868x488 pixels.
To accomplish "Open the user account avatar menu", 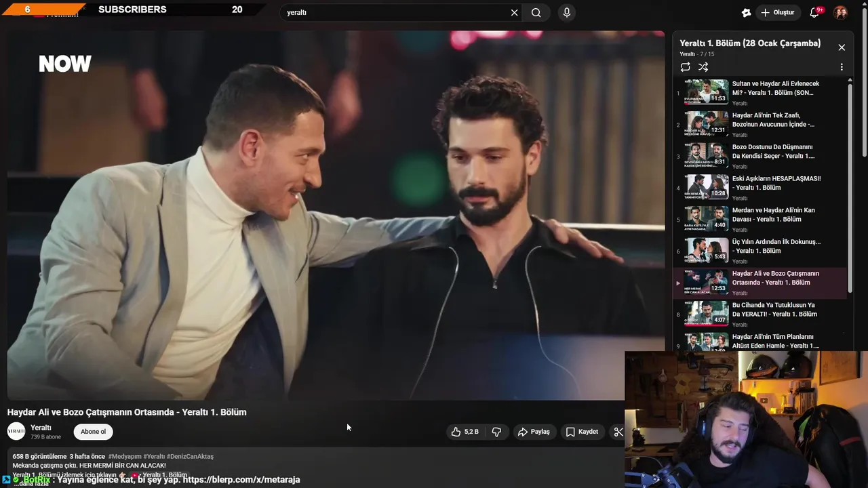I will pos(840,12).
